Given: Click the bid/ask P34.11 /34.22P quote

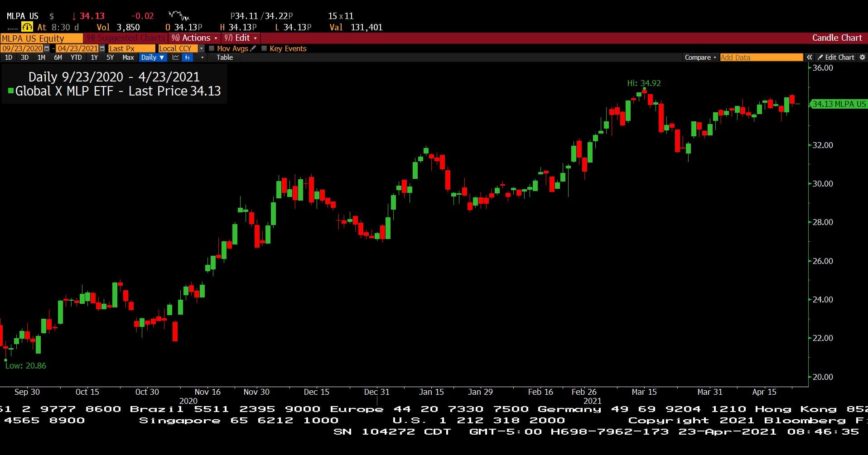Looking at the screenshot, I should click(261, 16).
